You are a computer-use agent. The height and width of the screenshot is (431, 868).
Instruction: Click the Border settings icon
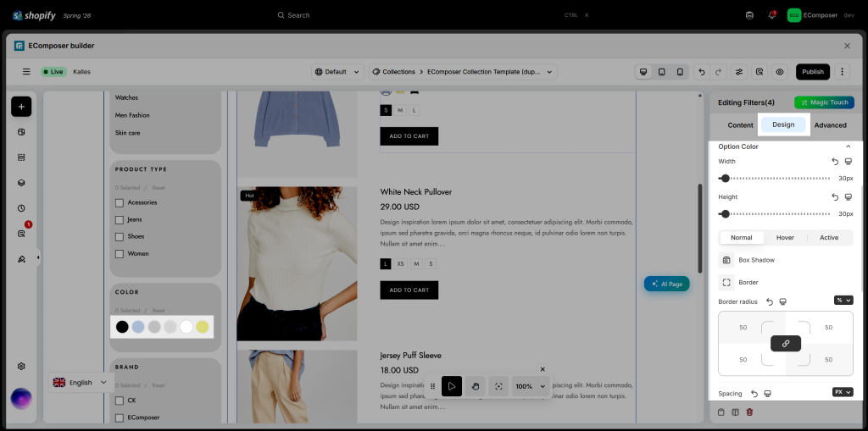(x=726, y=282)
